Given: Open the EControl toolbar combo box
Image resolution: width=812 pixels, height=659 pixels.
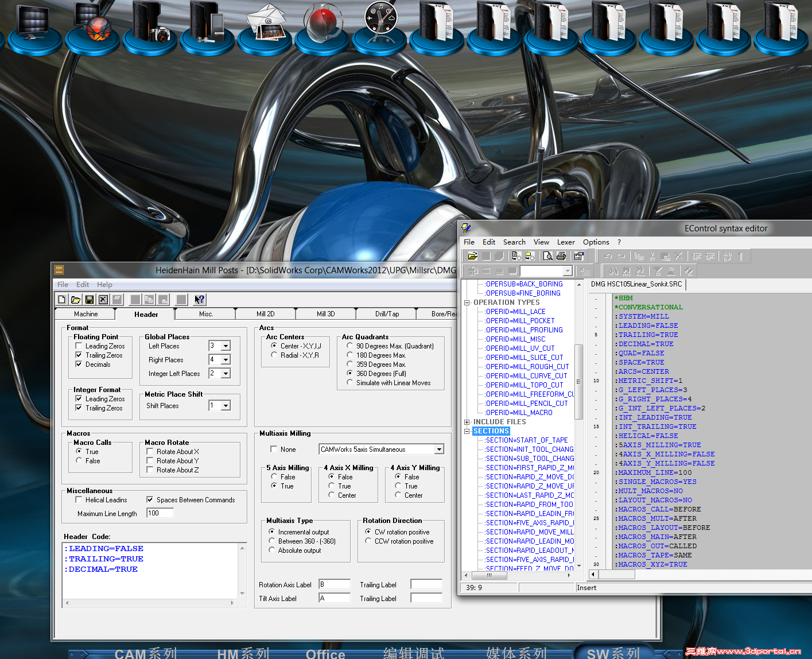Looking at the screenshot, I should coord(568,271).
